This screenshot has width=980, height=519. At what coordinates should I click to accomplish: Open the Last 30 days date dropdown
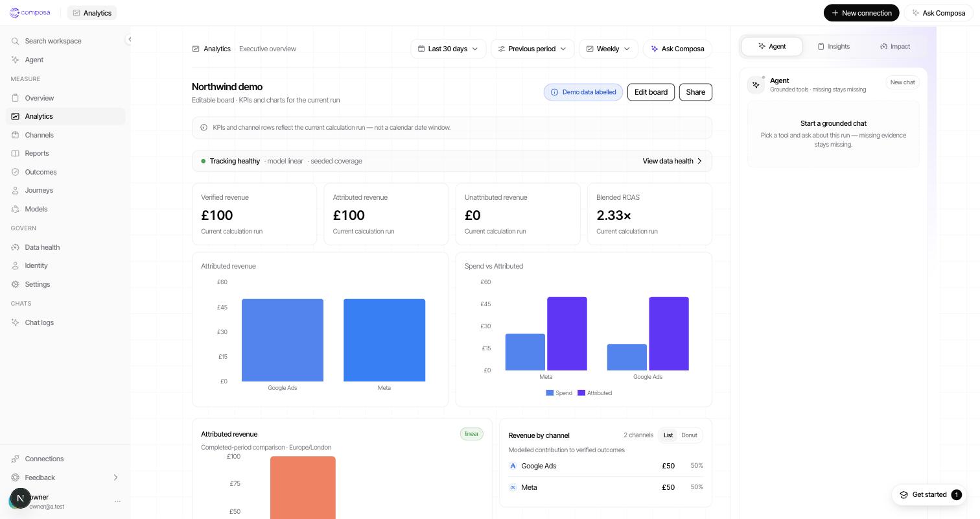[x=449, y=49]
